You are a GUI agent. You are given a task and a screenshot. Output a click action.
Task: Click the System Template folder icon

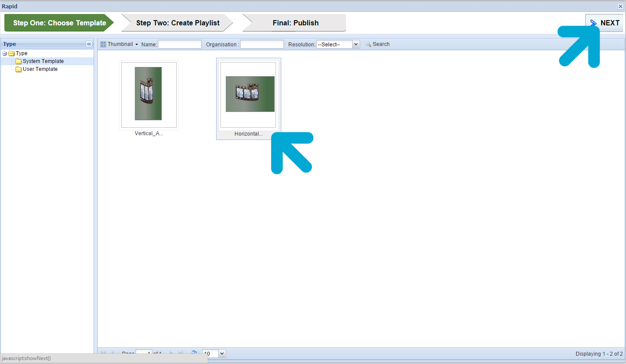tap(18, 61)
